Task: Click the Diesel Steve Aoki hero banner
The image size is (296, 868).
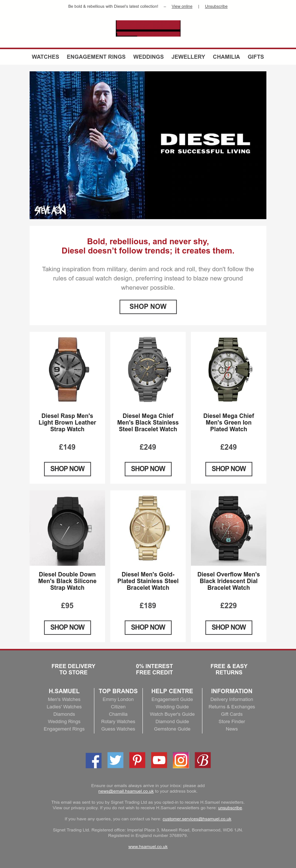Action: tap(148, 145)
